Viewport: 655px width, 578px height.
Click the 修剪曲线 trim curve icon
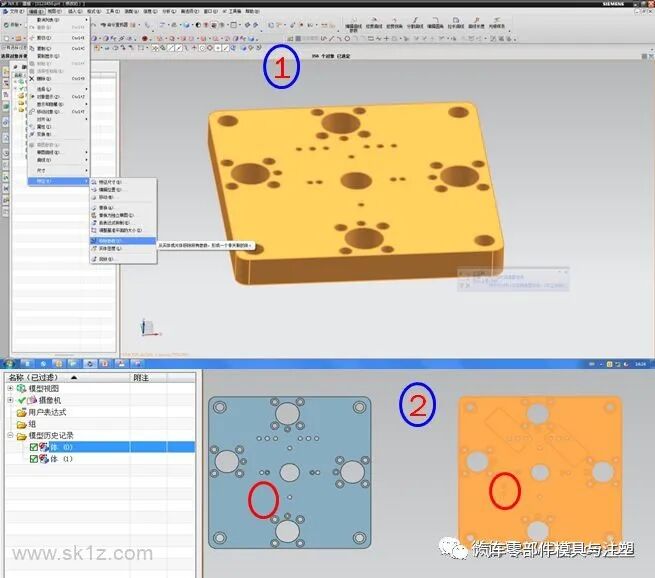pos(374,23)
